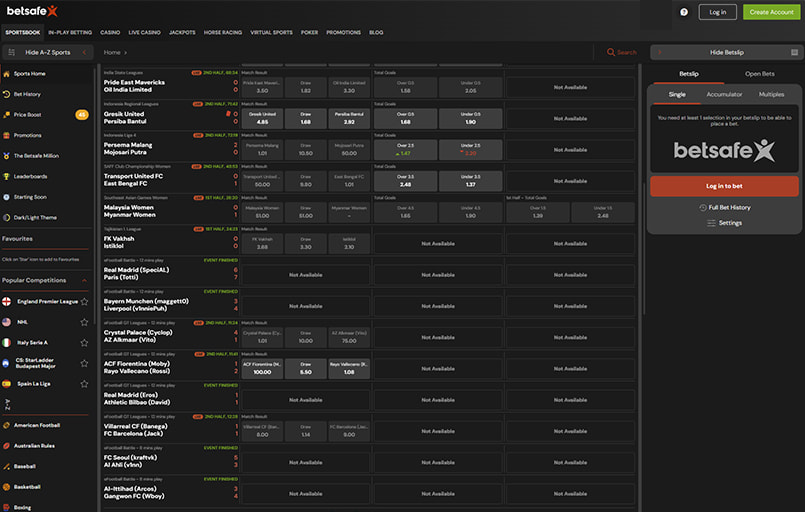Image resolution: width=805 pixels, height=512 pixels.
Task: Select the Single betslip tab
Action: [677, 94]
